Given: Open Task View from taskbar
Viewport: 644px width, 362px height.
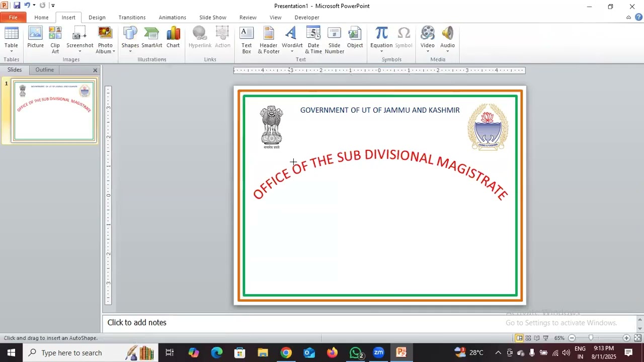Looking at the screenshot, I should (x=170, y=352).
